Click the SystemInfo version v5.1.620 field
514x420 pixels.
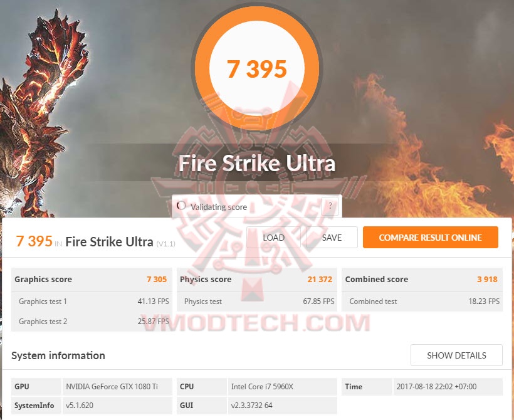pos(117,406)
